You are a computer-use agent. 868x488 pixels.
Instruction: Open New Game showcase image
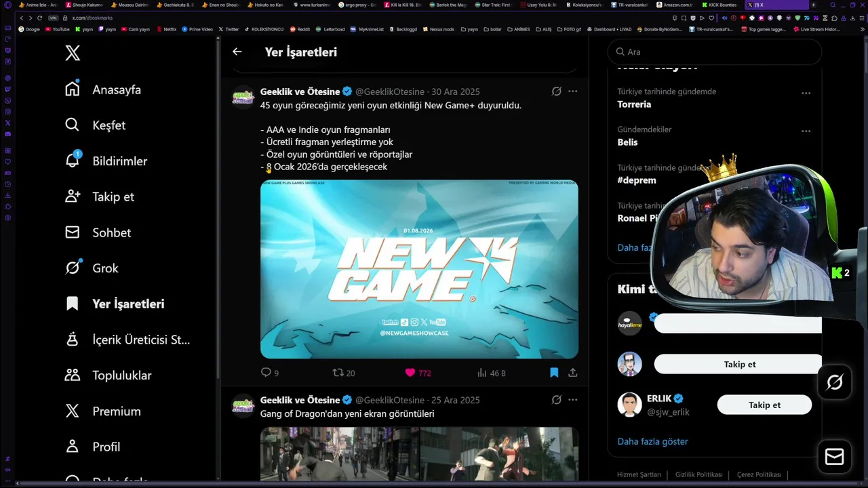point(419,269)
